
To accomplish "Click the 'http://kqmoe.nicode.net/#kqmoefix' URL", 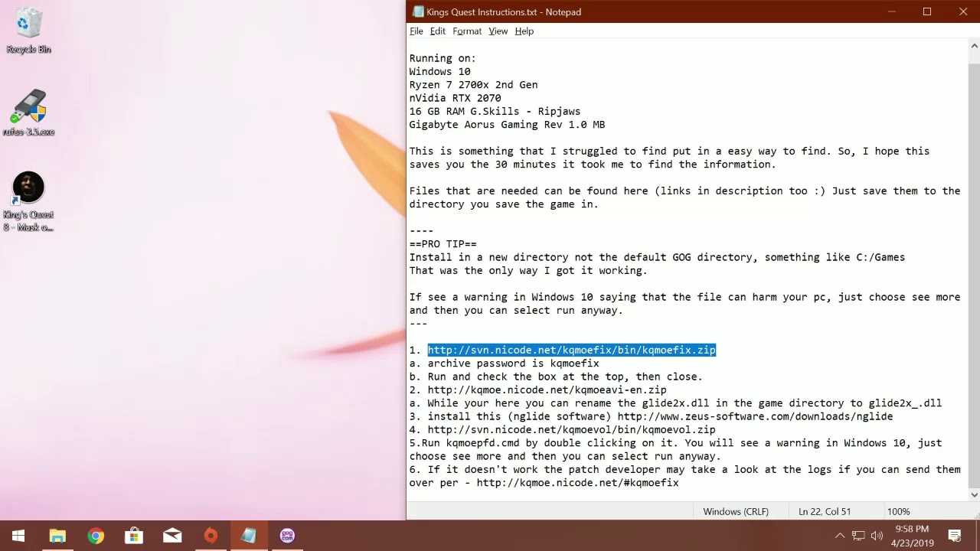I will [x=577, y=483].
